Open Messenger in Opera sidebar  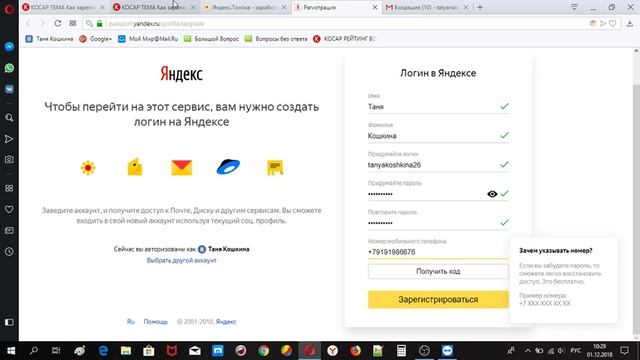[9, 47]
